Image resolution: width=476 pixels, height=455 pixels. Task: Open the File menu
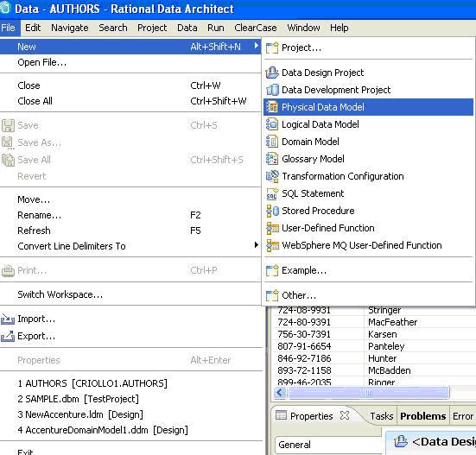(8, 28)
